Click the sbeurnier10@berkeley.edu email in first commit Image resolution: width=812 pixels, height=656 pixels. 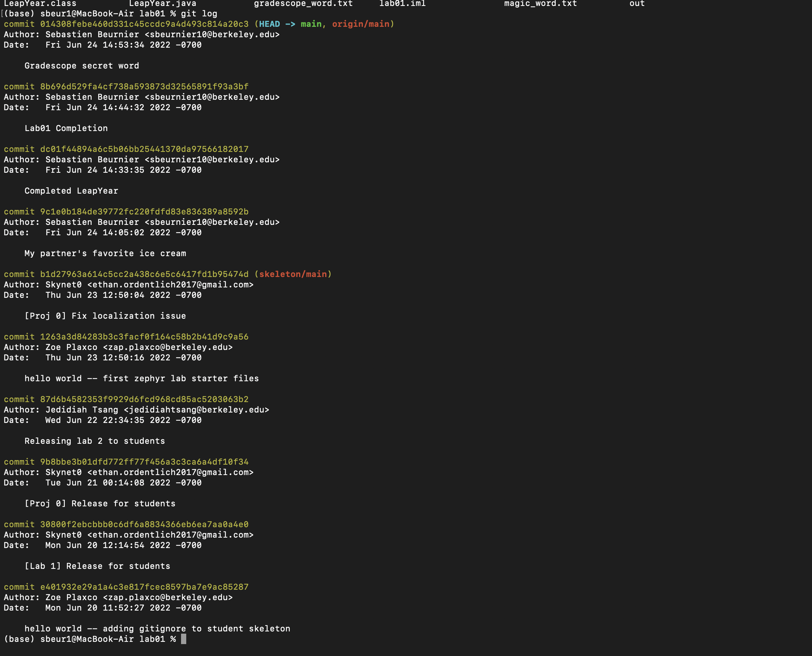(212, 35)
